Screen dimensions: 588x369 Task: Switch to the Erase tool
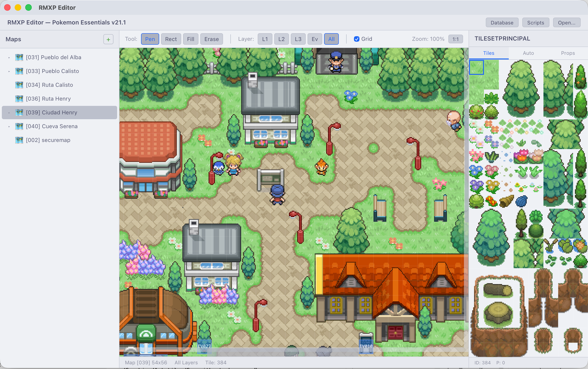tap(211, 39)
